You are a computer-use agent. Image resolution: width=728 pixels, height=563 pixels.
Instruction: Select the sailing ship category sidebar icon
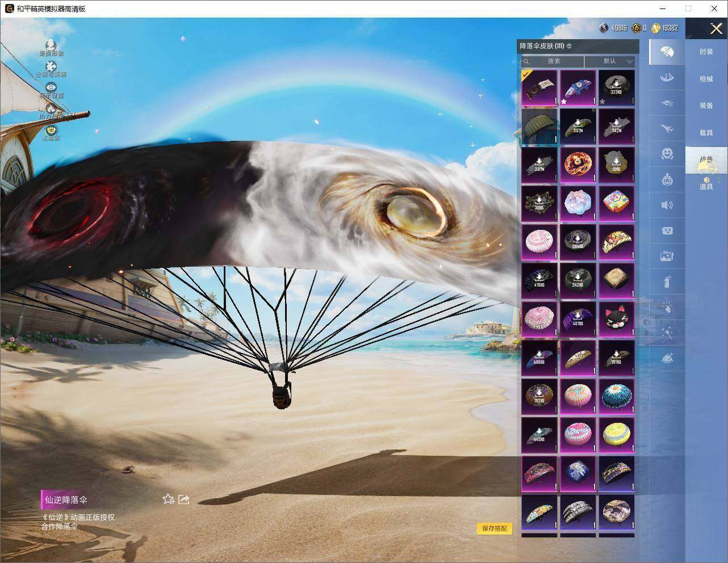coord(667,77)
